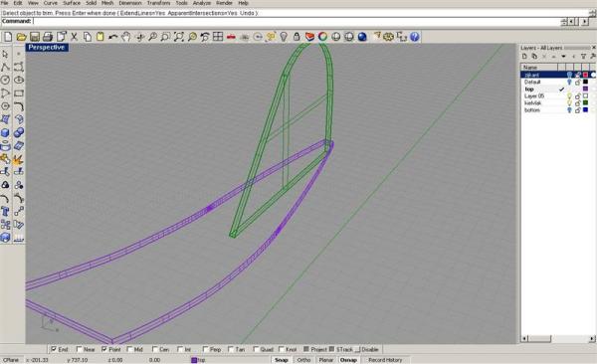Select the Cut scissors icon
Screen dimensions: 597x364
click(74, 37)
